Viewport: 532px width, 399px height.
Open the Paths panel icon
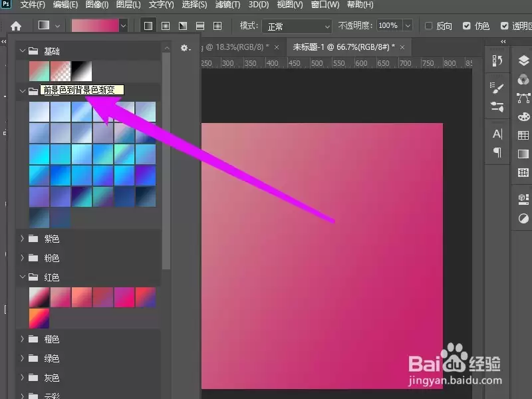[523, 98]
